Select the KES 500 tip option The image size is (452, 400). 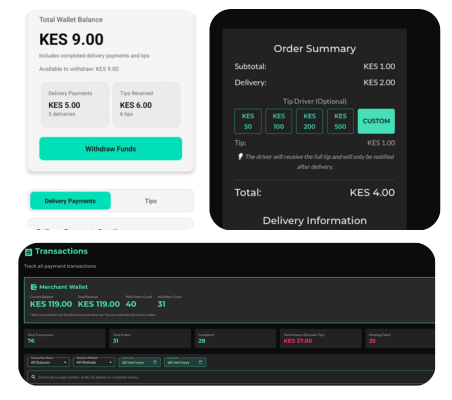(x=340, y=121)
